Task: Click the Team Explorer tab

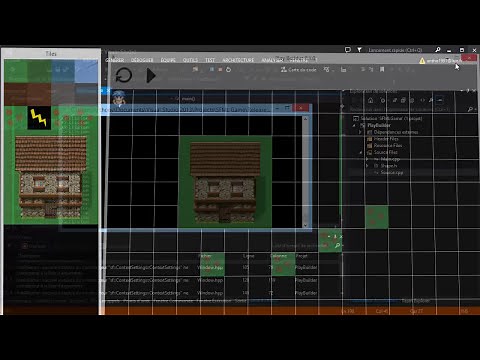Action: tap(416, 301)
